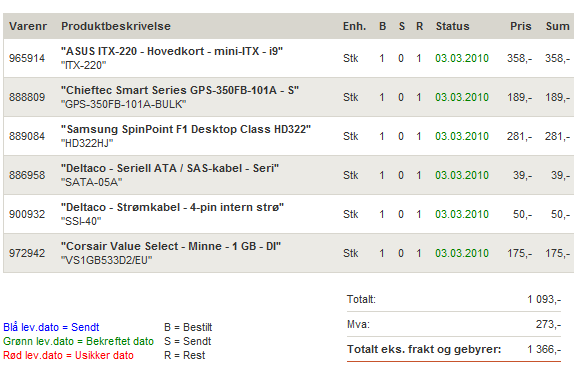Click the 'Totalt eks. frakt og gebyrer' total line
Image resolution: width=574 pixels, height=380 pixels.
point(454,350)
